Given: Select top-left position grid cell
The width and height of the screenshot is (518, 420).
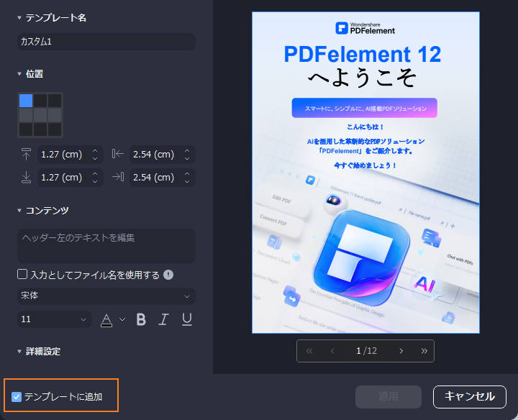Looking at the screenshot, I should [26, 101].
